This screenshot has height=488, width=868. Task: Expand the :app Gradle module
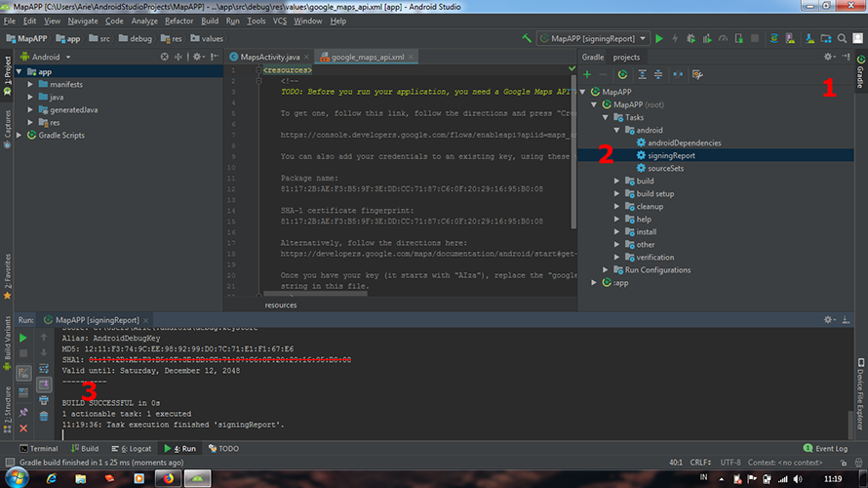tap(594, 283)
